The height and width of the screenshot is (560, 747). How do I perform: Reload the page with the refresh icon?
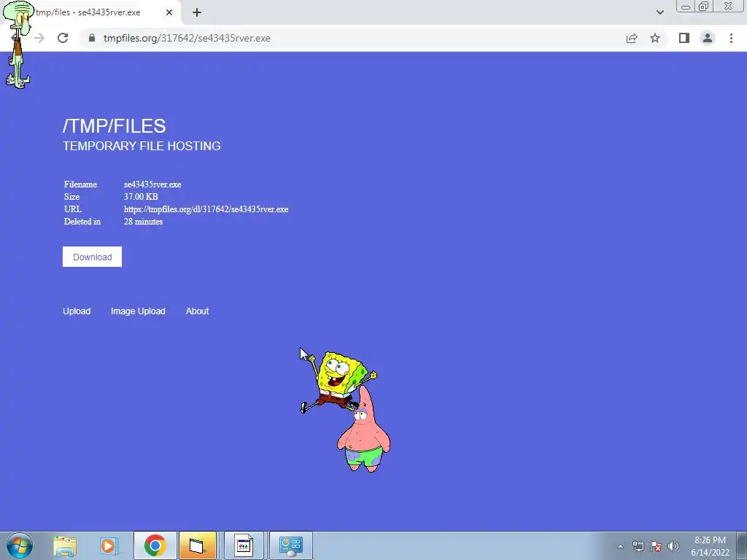click(63, 38)
